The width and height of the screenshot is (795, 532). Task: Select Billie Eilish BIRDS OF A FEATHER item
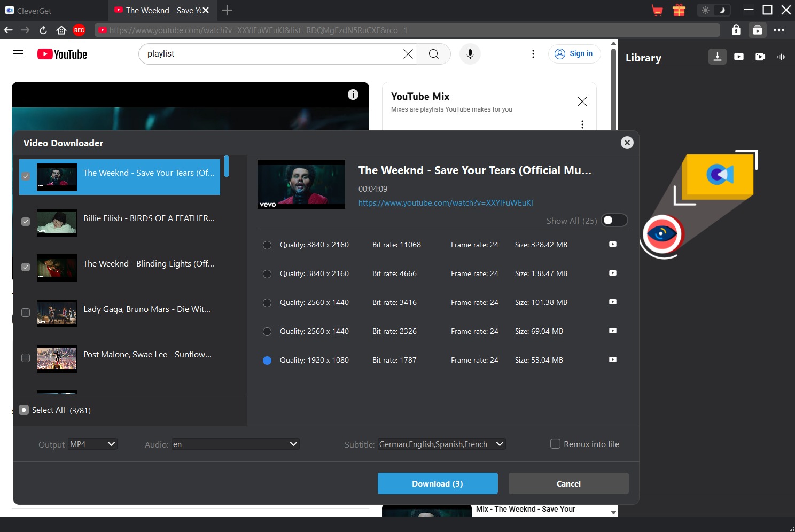pyautogui.click(x=120, y=222)
